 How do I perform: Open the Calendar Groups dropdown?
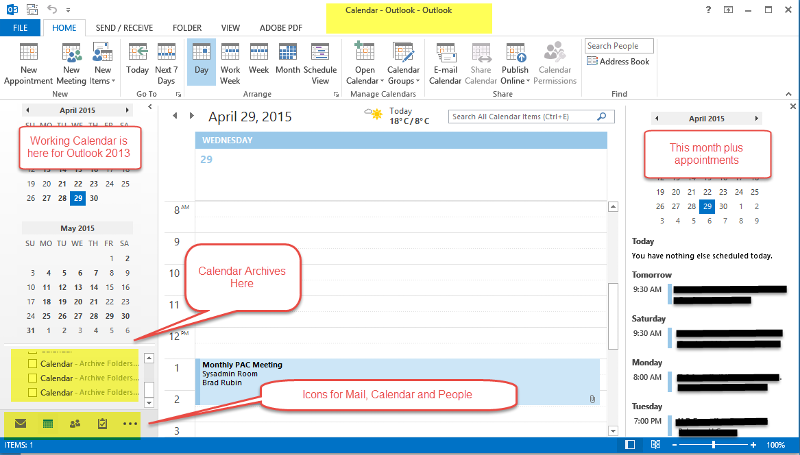click(x=403, y=64)
